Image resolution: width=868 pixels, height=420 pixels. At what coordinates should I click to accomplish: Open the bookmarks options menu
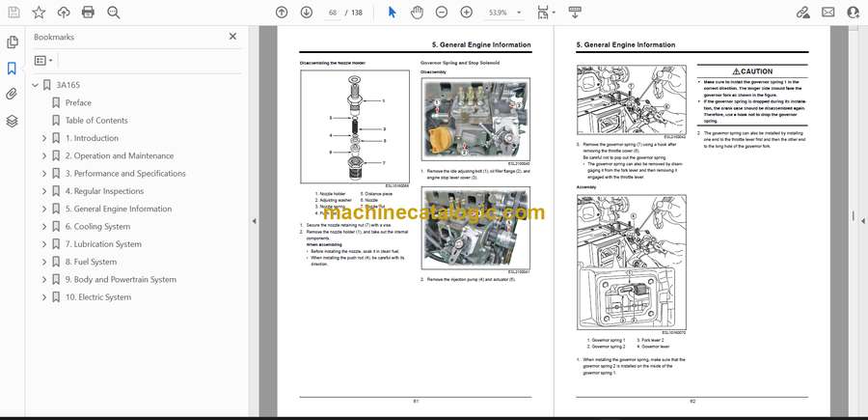pyautogui.click(x=44, y=60)
